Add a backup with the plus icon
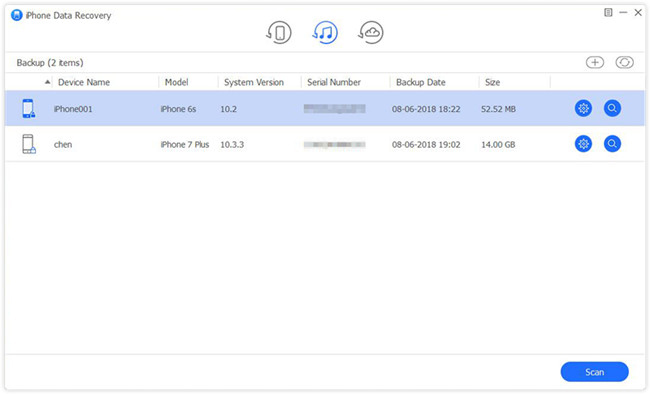This screenshot has height=394, width=650. (x=595, y=63)
